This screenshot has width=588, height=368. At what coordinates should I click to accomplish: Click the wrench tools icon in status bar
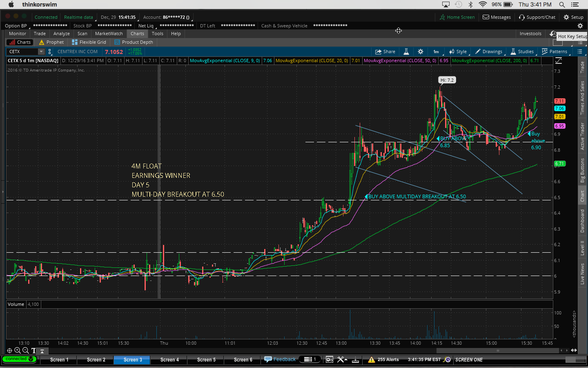341,359
